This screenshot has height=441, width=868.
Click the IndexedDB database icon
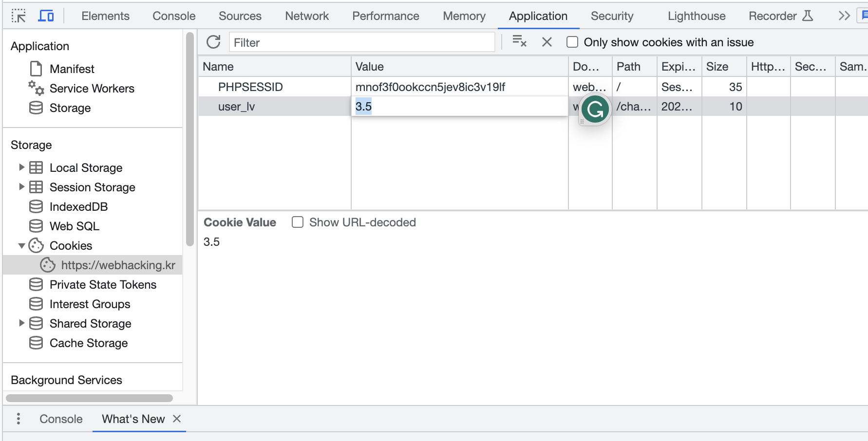click(36, 206)
